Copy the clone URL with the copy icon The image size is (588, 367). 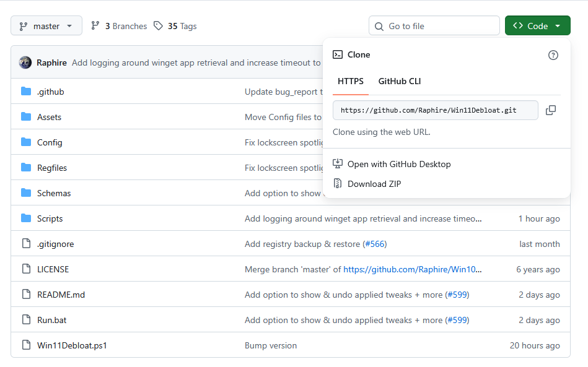pyautogui.click(x=550, y=110)
